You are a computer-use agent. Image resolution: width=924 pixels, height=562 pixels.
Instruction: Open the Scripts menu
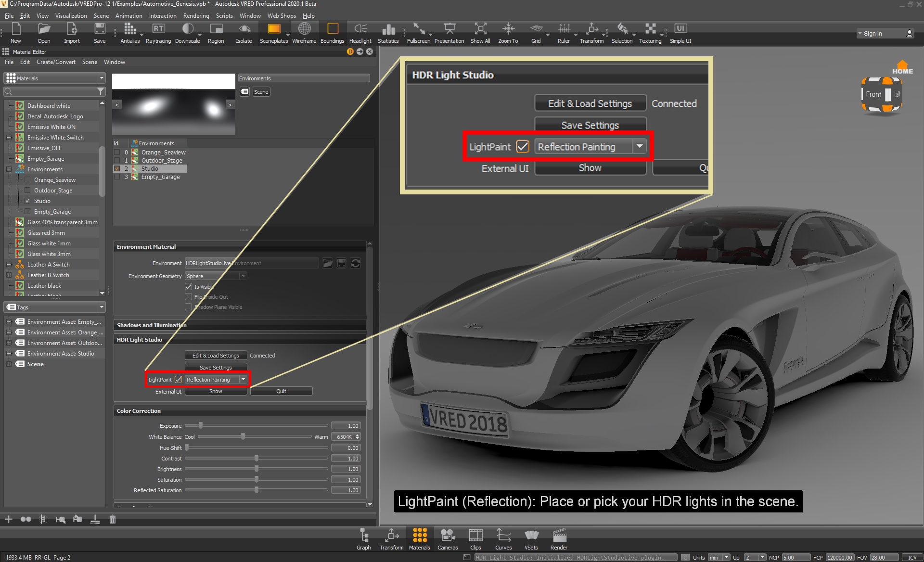224,16
